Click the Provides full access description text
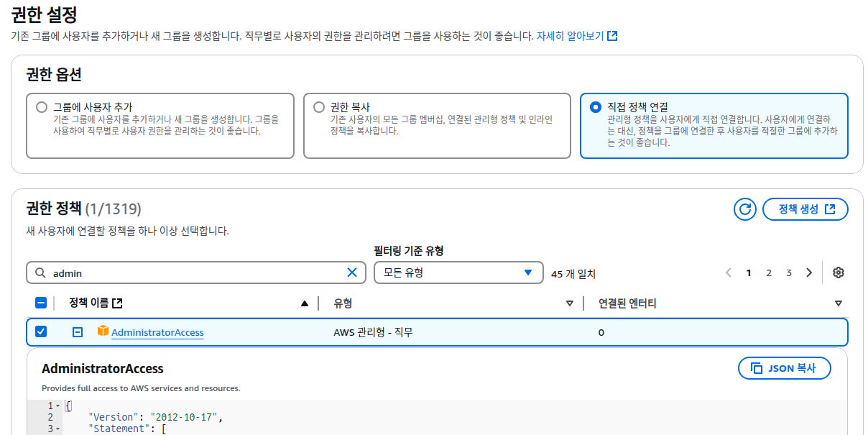Image resolution: width=868 pixels, height=435 pixels. pyautogui.click(x=141, y=388)
